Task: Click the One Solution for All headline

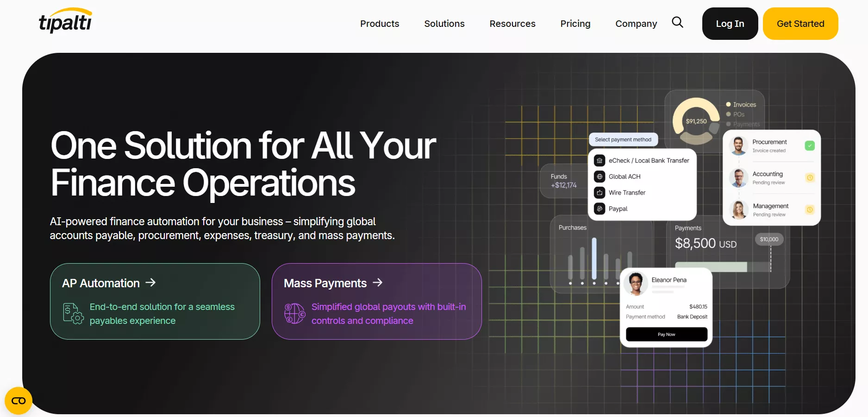Action: 243,164
